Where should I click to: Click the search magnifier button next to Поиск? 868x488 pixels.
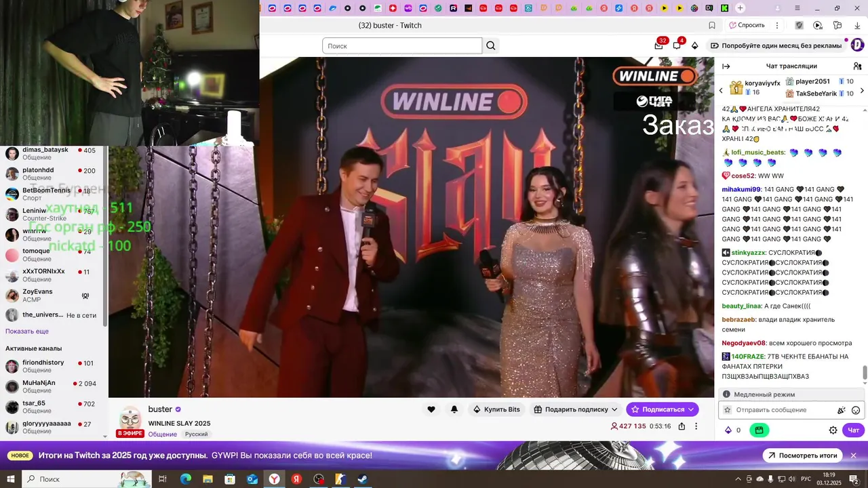(x=491, y=45)
